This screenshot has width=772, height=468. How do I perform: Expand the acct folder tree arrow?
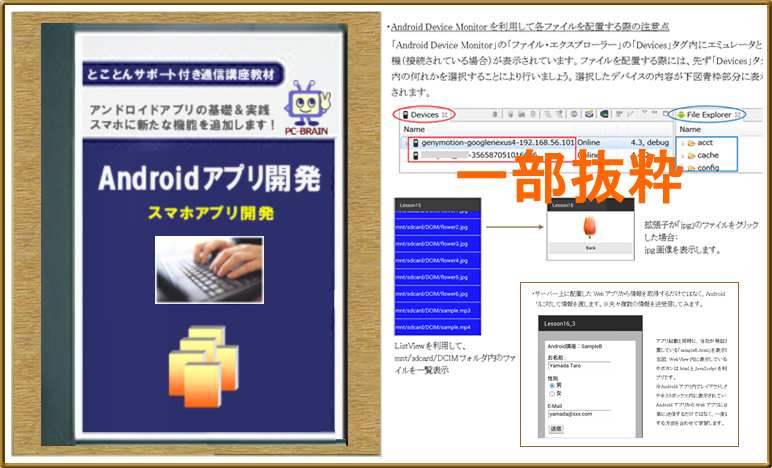point(682,144)
